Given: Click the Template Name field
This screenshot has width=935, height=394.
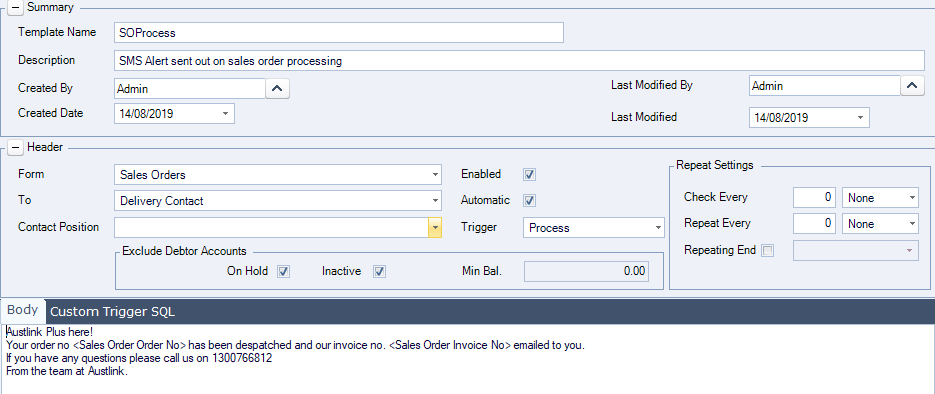Looking at the screenshot, I should [x=339, y=33].
